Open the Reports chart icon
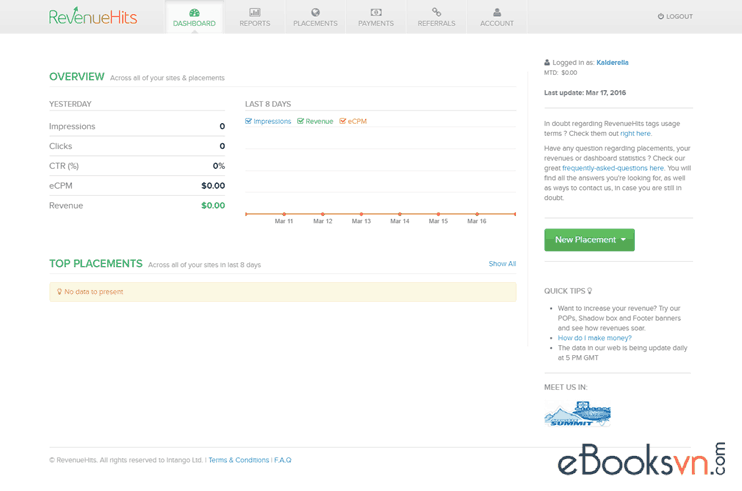742x491 pixels. (x=255, y=13)
